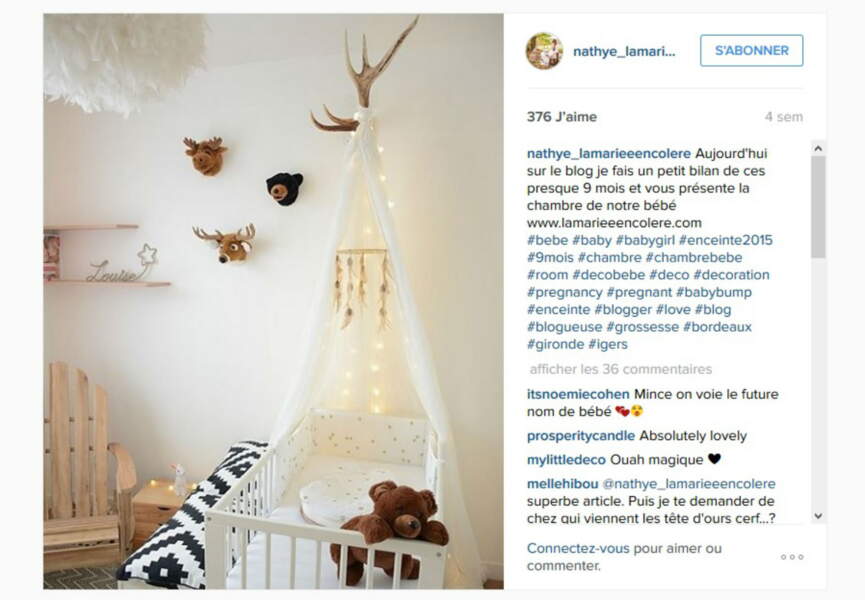Screen dimensions: 865x600
Task: Expand 'afficher les 36 commentaires'
Action: click(x=621, y=369)
